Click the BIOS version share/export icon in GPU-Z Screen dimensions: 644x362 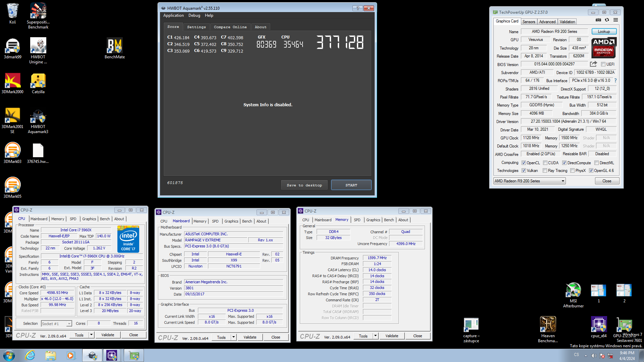tap(593, 64)
